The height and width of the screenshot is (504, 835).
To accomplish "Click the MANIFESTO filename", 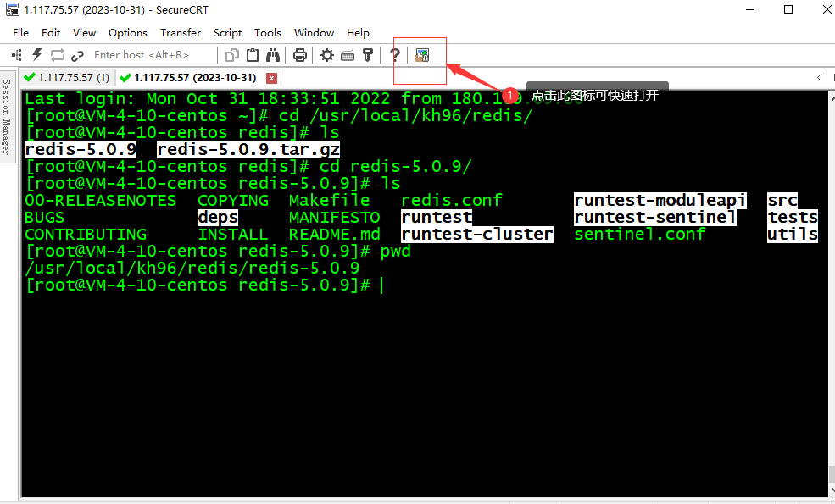I will [335, 218].
